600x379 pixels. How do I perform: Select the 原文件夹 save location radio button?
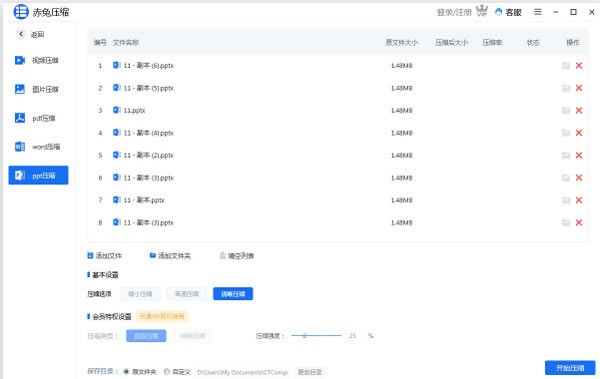pos(126,372)
